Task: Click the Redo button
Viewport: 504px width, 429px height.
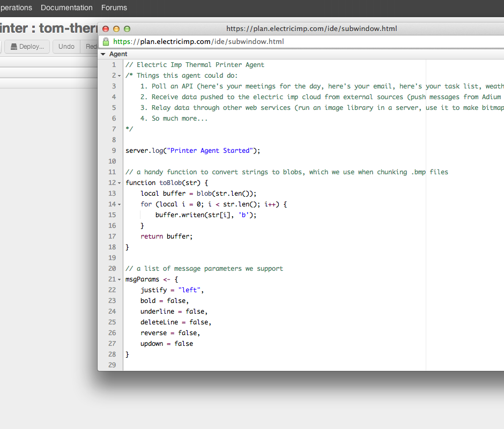Action: pyautogui.click(x=92, y=46)
